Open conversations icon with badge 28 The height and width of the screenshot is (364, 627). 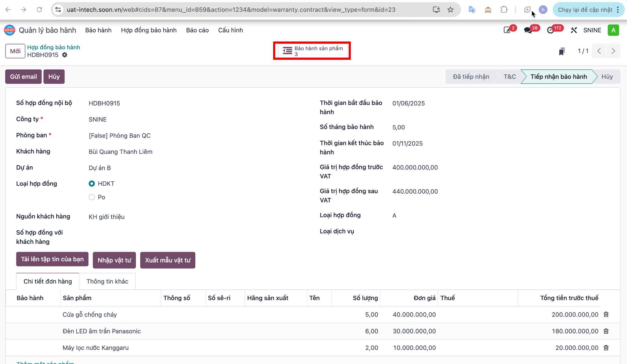tap(528, 30)
